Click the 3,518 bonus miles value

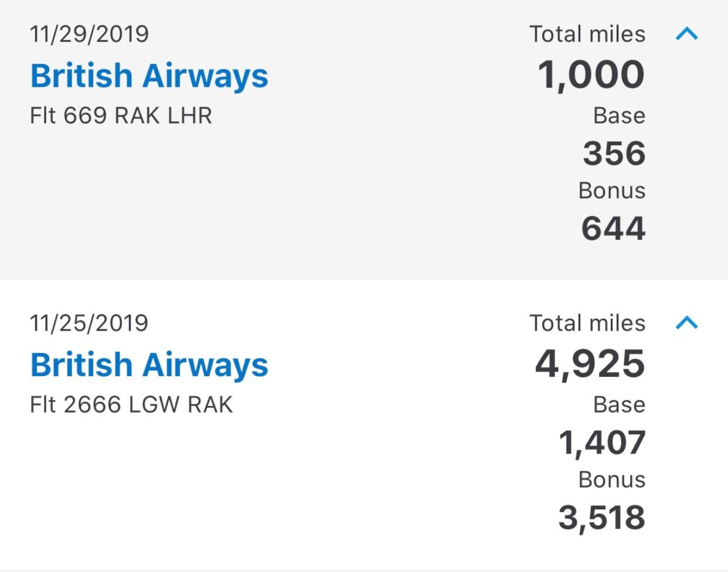click(602, 517)
